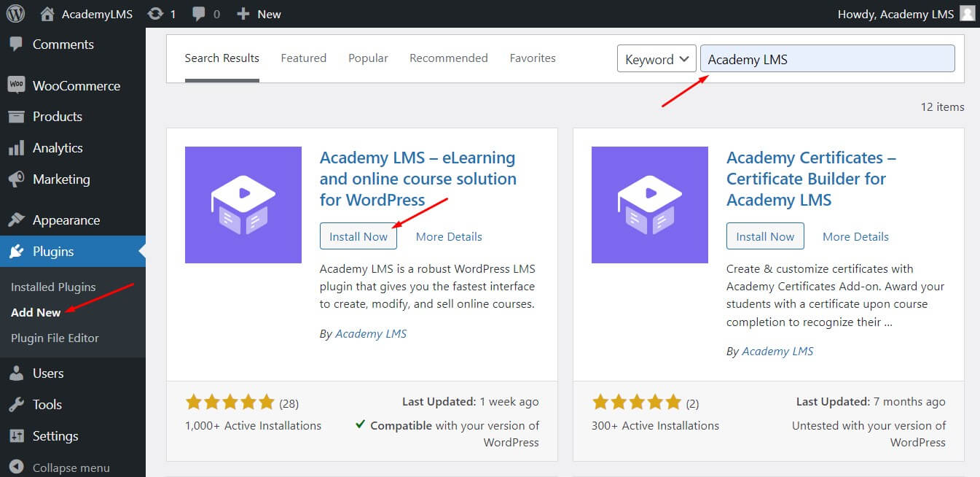Open the Users people icon

pyautogui.click(x=17, y=373)
